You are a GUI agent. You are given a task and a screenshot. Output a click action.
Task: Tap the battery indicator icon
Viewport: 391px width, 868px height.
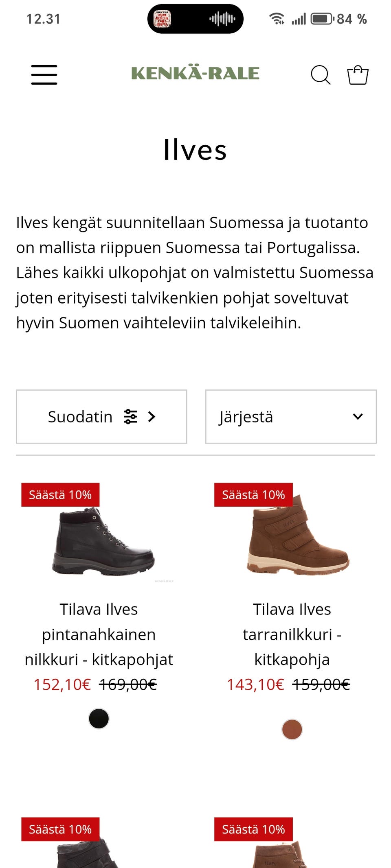(x=321, y=18)
